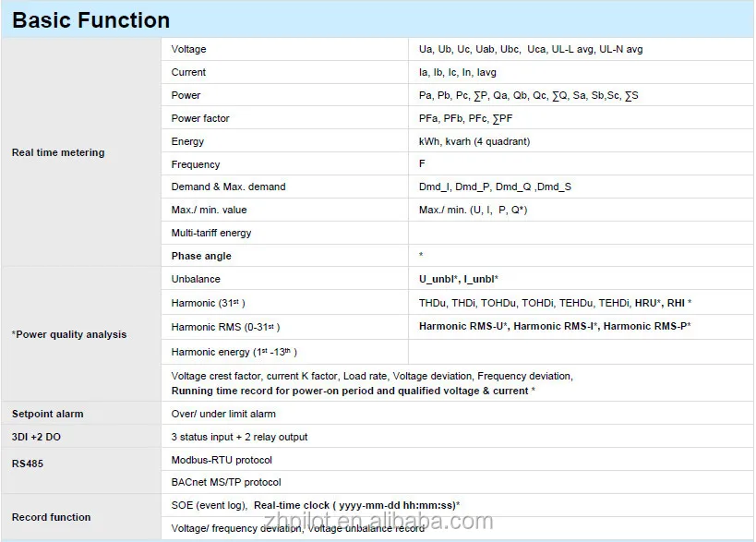Click the Power row label
The height and width of the screenshot is (542, 756).
coord(184,94)
